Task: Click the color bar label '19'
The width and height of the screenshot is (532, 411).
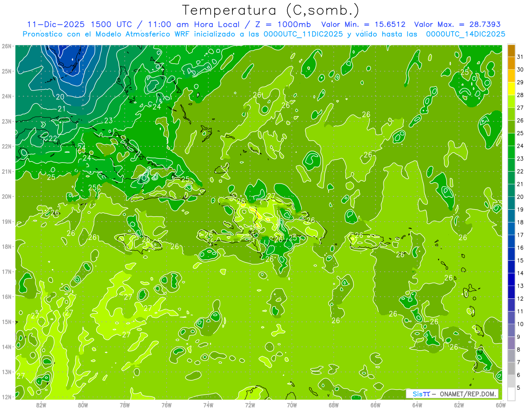Action: [520, 209]
